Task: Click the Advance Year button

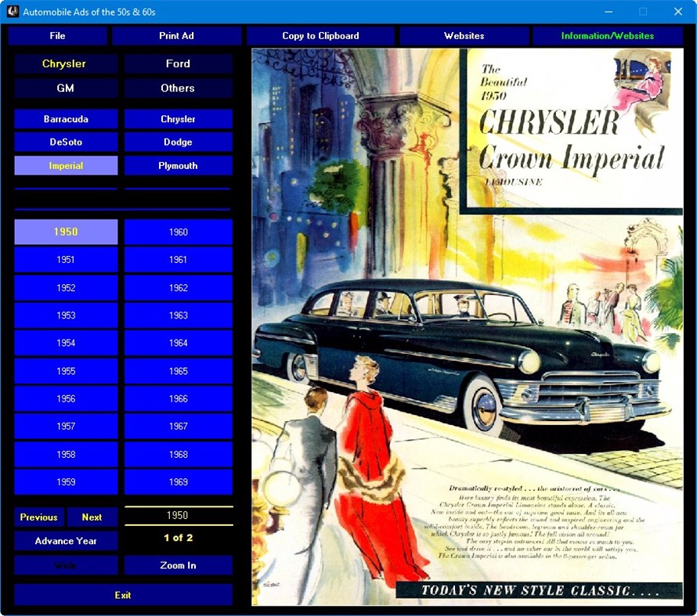Action: coord(66,541)
